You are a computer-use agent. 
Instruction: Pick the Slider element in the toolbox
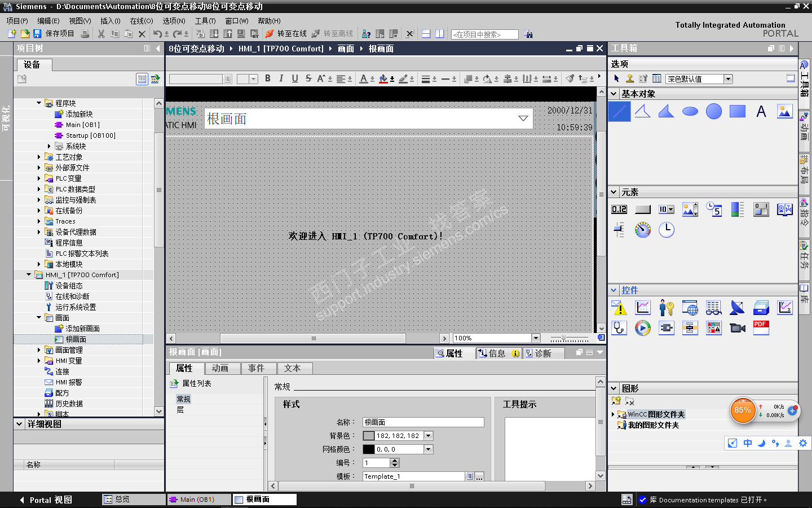click(619, 230)
